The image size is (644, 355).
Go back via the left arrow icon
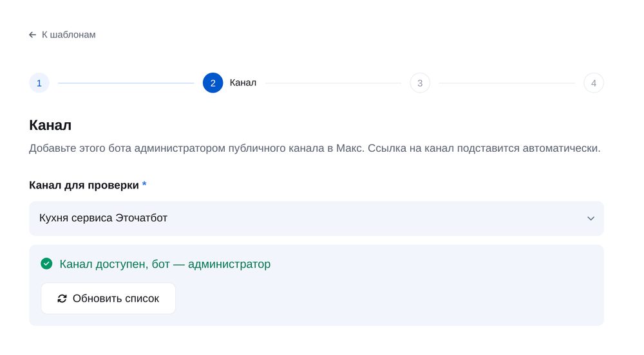coord(32,35)
